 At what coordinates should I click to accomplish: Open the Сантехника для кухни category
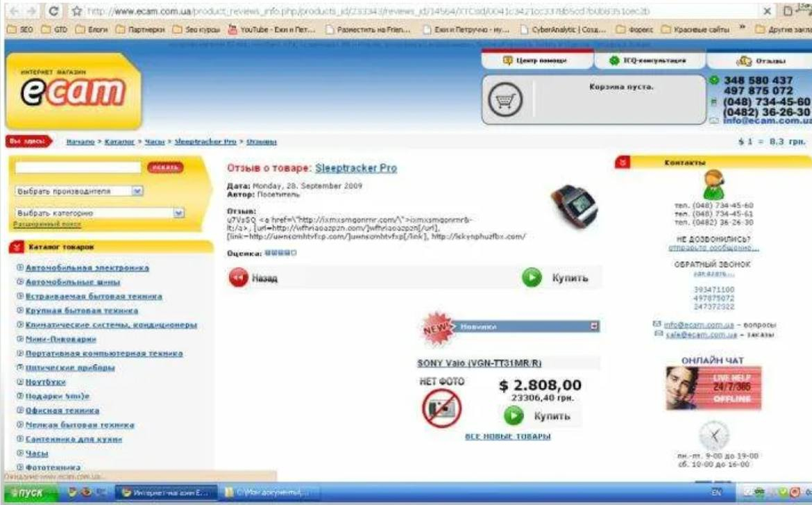point(74,438)
